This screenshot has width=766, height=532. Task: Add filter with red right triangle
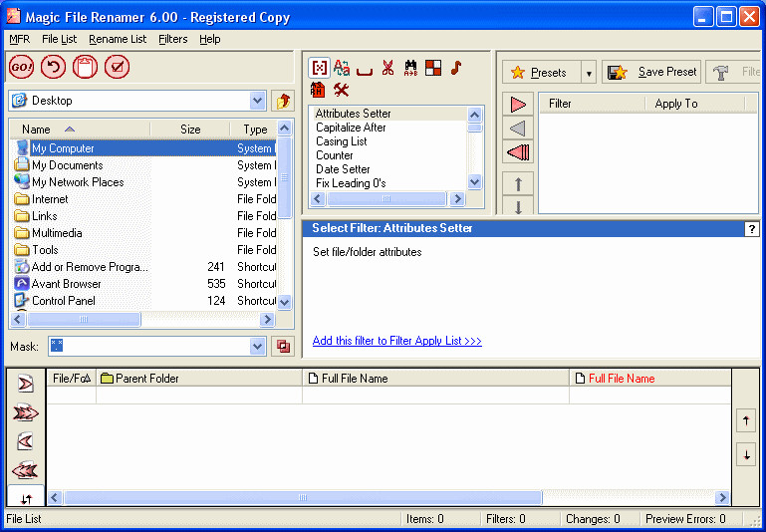tap(518, 104)
